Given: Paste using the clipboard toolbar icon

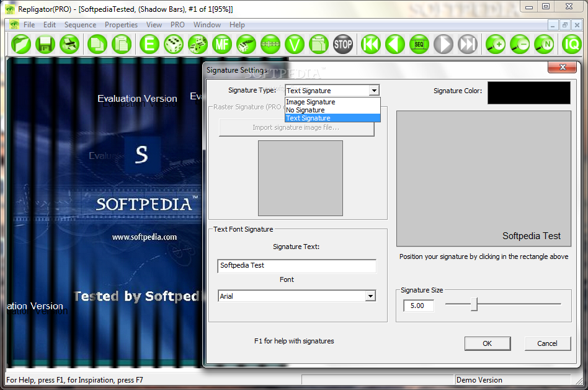Looking at the screenshot, I should click(122, 44).
